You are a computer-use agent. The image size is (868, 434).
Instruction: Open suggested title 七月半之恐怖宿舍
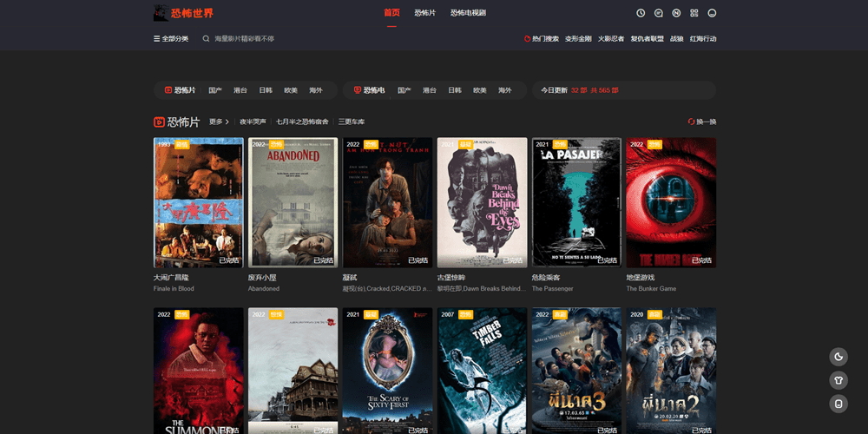[302, 122]
